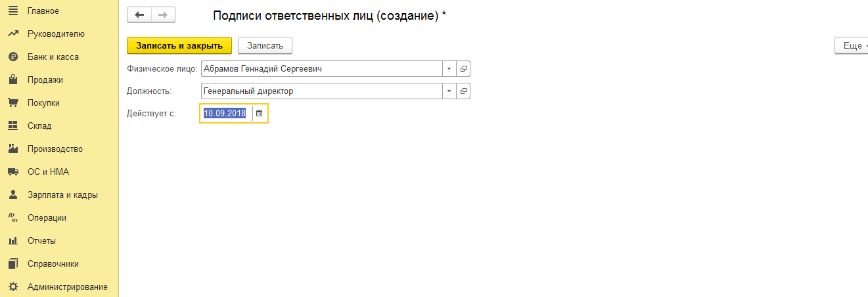Click the ОС и НМА truck icon
The height and width of the screenshot is (297, 868).
click(x=12, y=172)
